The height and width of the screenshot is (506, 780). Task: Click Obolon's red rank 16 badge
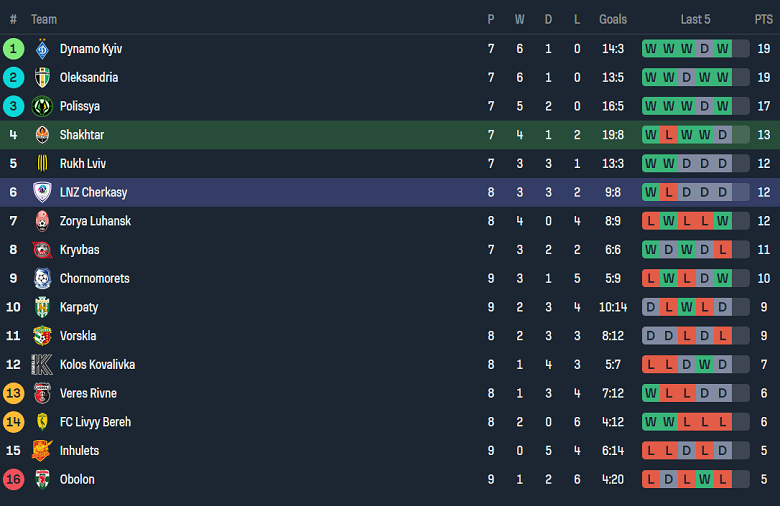coord(13,480)
